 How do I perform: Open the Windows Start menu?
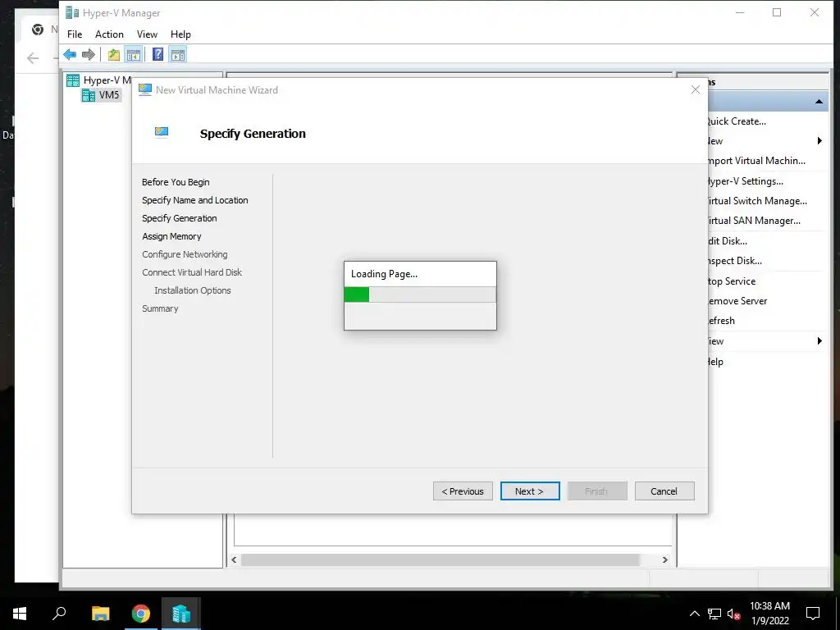(20, 614)
